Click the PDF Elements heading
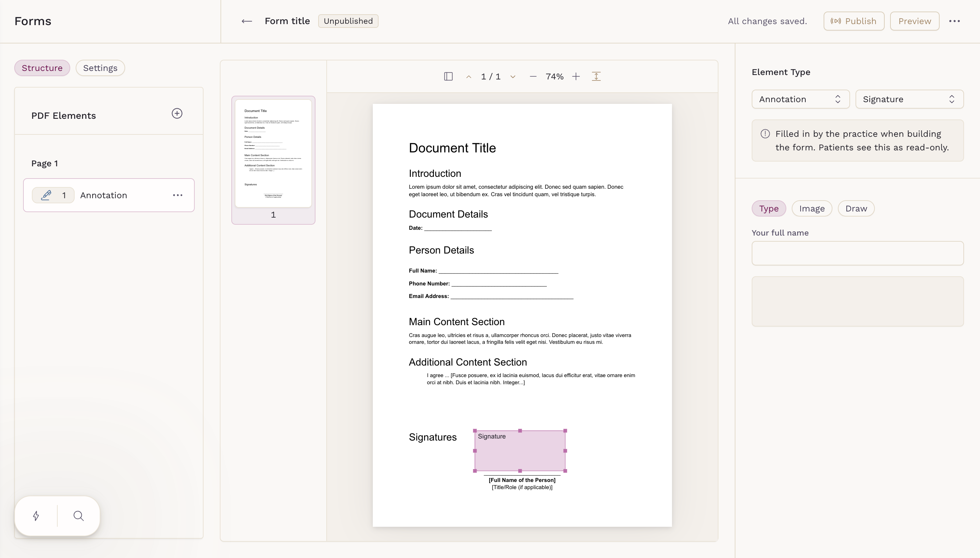 point(63,116)
